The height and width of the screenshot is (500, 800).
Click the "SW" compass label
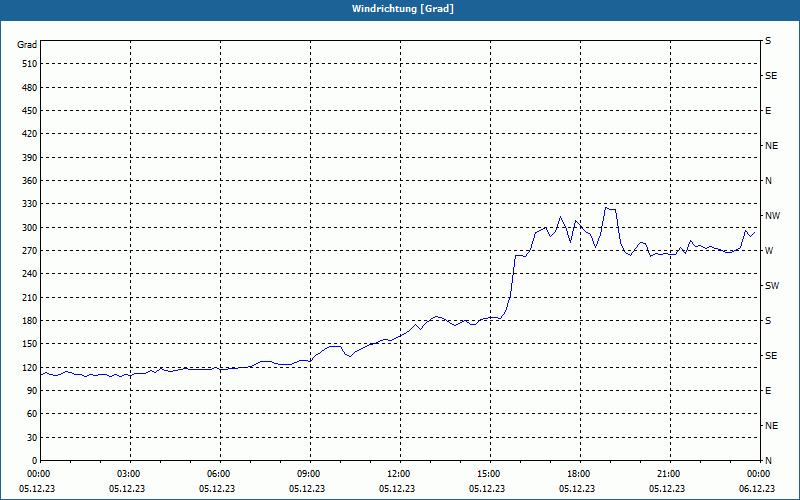[772, 286]
